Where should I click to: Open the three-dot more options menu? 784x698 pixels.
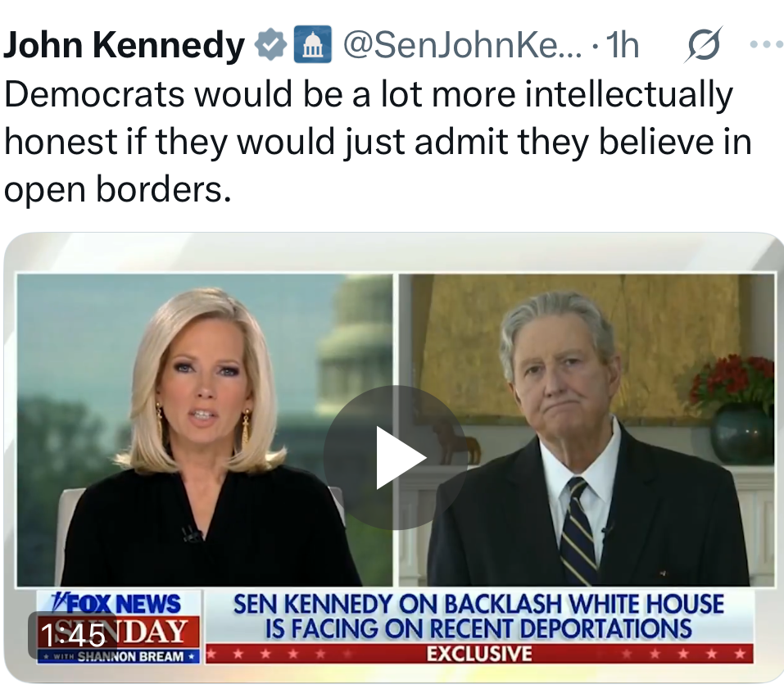click(767, 45)
